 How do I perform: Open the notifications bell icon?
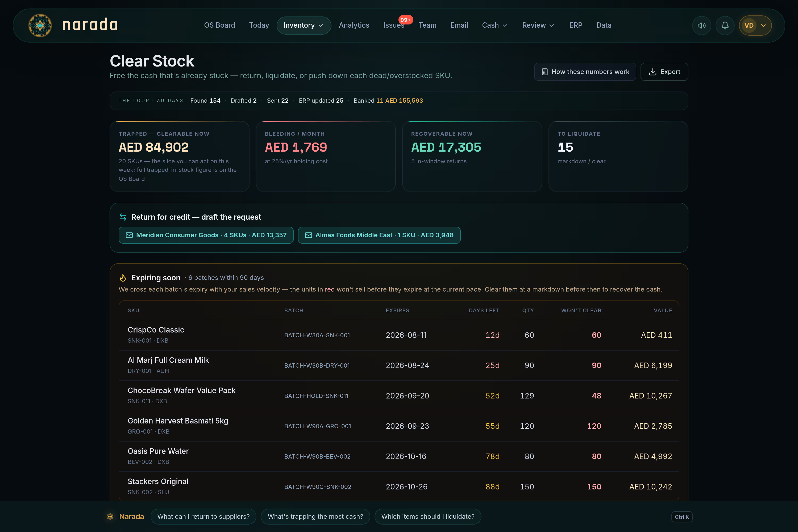tap(725, 26)
